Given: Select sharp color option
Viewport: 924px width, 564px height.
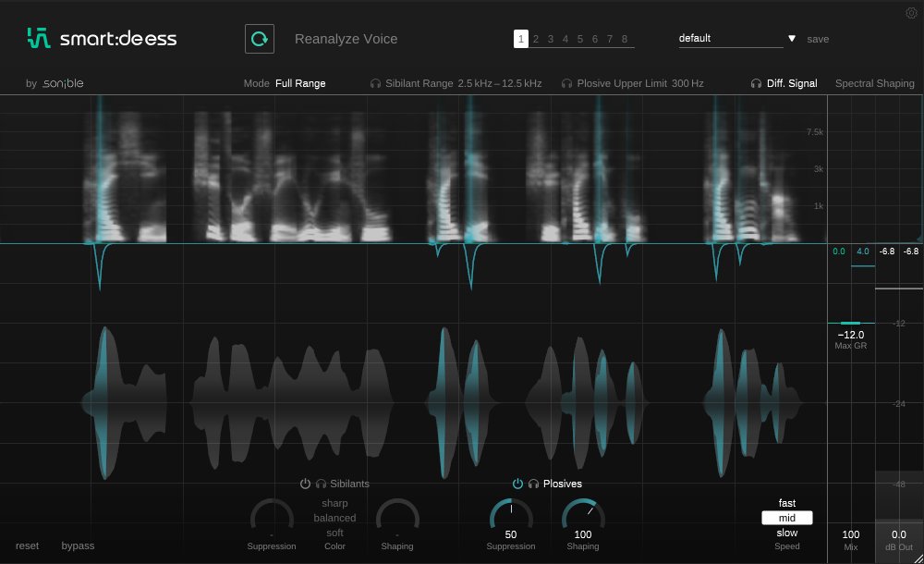Looking at the screenshot, I should pyautogui.click(x=334, y=503).
